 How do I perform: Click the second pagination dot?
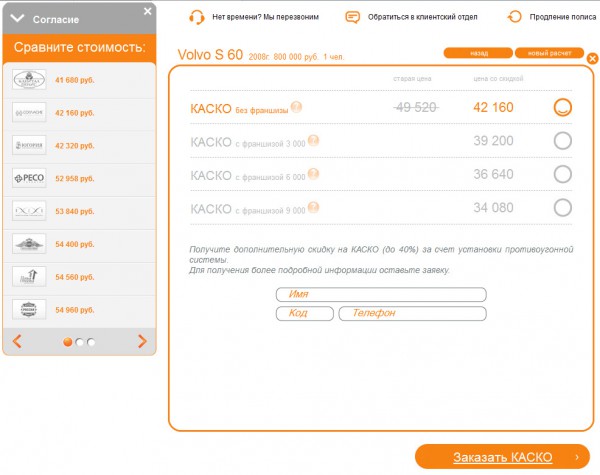[x=80, y=342]
